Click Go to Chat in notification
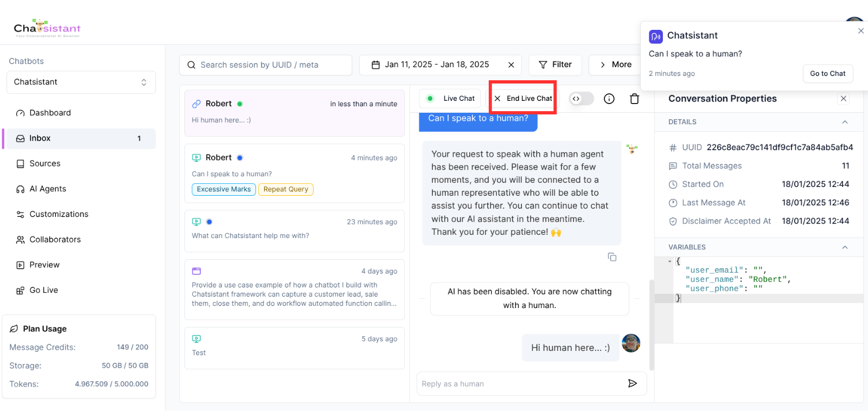Viewport: 868px width, 417px height. (828, 74)
